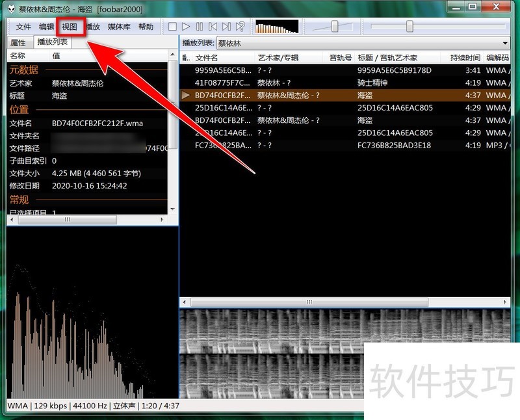Click the spectrum visualization in the toolbar
520x420 pixels.
[x=276, y=27]
